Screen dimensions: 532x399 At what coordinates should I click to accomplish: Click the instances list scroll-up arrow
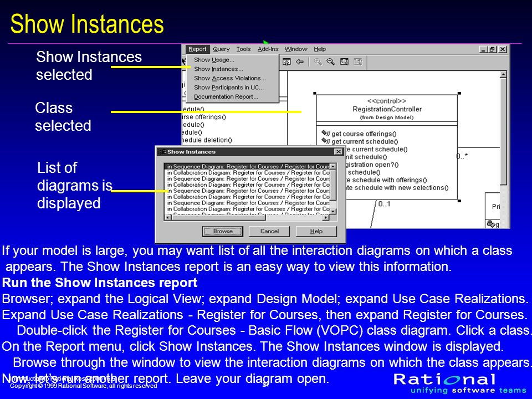(x=333, y=167)
